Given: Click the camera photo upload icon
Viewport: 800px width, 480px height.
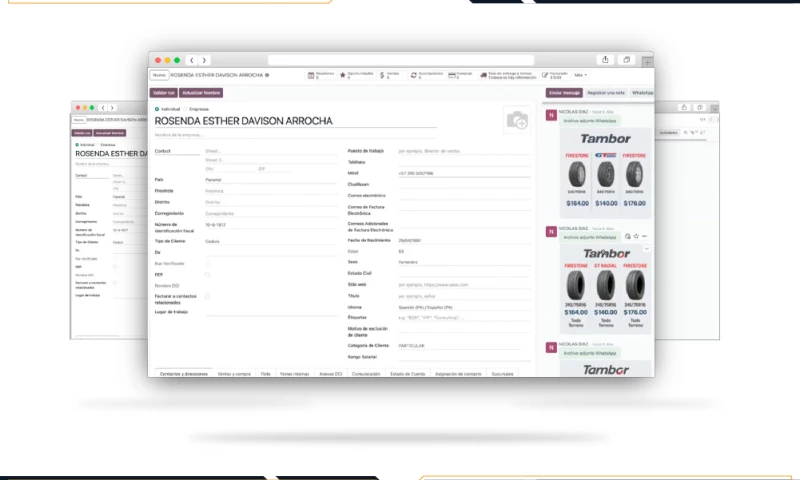Looking at the screenshot, I should click(x=516, y=121).
